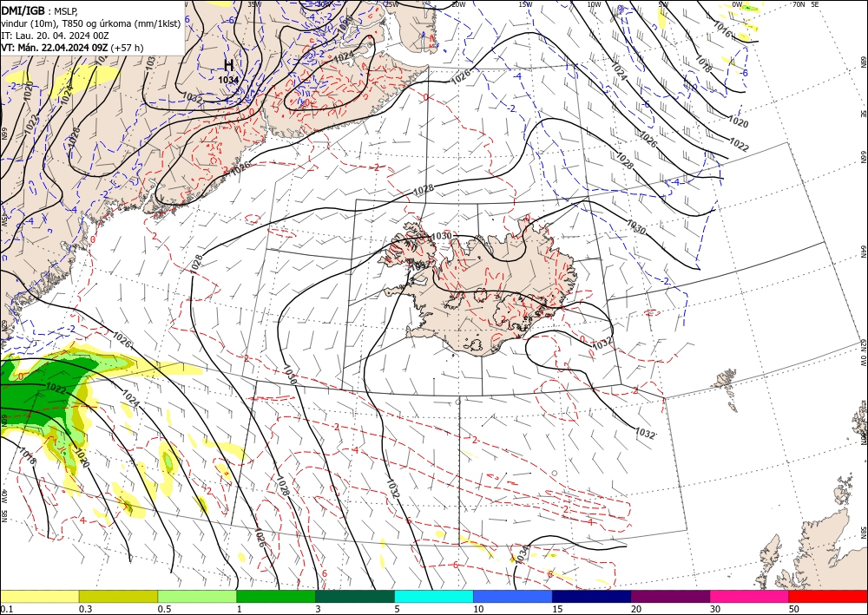The width and height of the screenshot is (868, 615).
Task: Select the navy 15–20 legend swatch
Action: (x=592, y=596)
